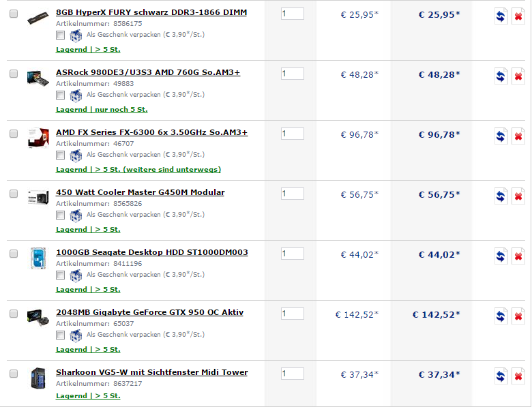The height and width of the screenshot is (407, 532).
Task: Open ASRock mainboard product thumbnail
Action: (x=38, y=78)
